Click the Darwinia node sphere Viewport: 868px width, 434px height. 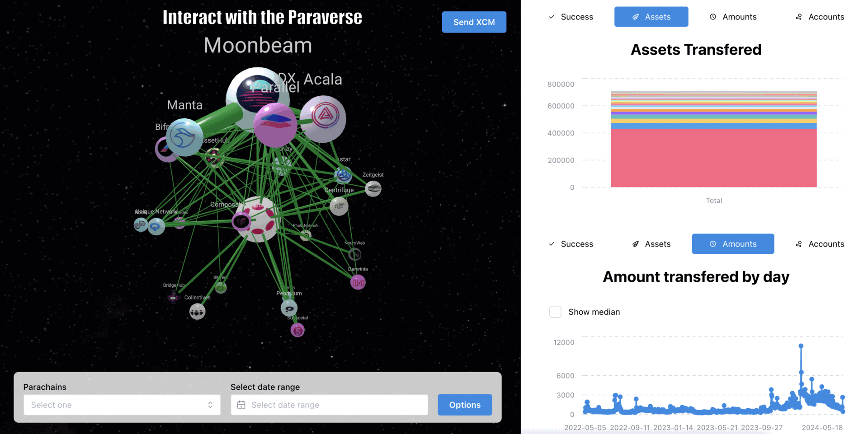(358, 282)
